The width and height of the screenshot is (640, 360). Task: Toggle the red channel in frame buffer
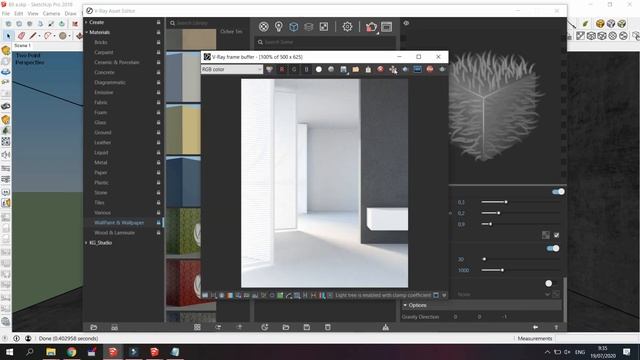pos(282,69)
